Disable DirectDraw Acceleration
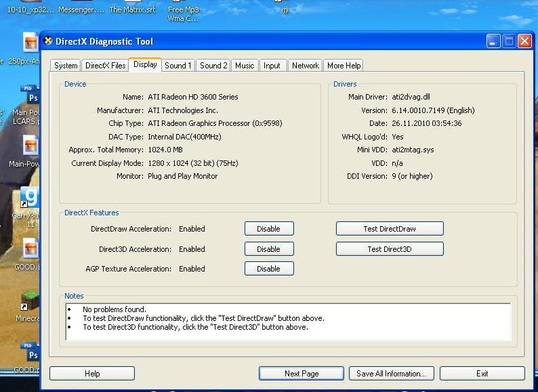The image size is (538, 392). 269,229
